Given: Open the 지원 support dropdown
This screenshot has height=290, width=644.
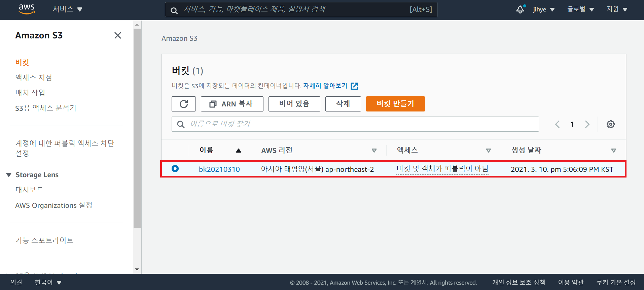Looking at the screenshot, I should tap(617, 9).
